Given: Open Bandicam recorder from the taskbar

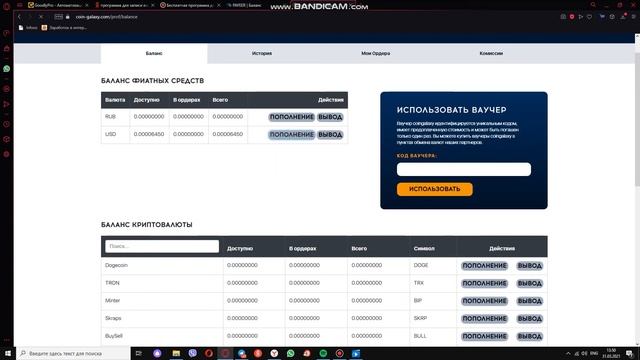Looking at the screenshot, I should (x=340, y=353).
